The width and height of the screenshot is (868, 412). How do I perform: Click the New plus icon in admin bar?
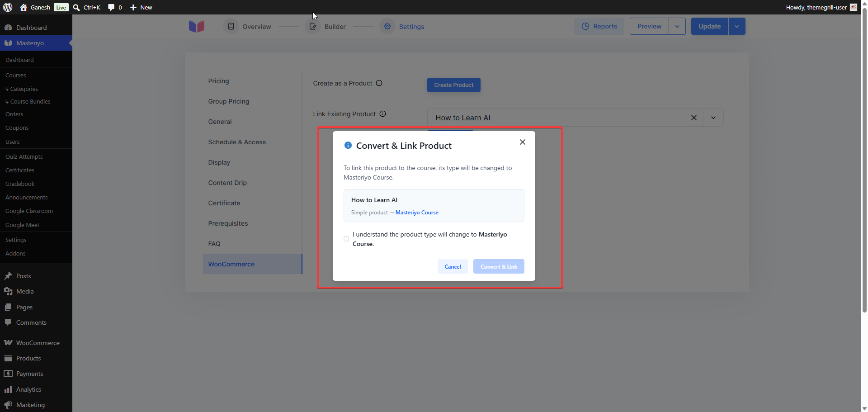pyautogui.click(x=133, y=7)
